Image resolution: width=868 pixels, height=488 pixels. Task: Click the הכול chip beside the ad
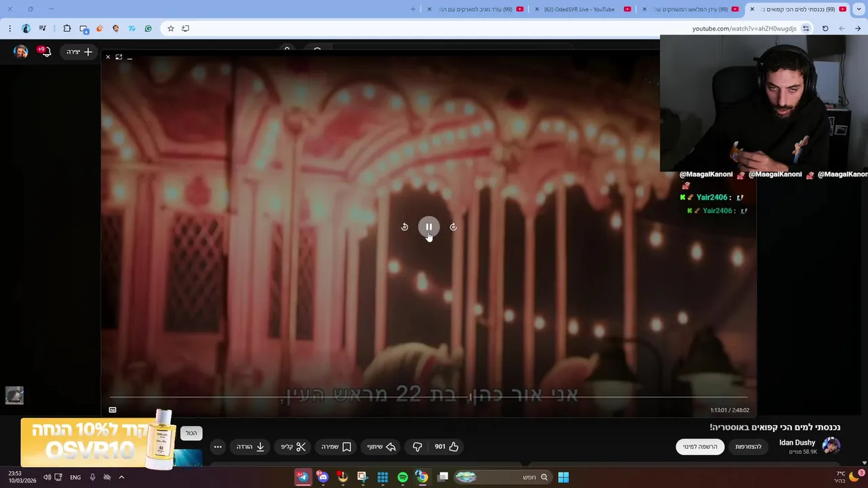[192, 433]
